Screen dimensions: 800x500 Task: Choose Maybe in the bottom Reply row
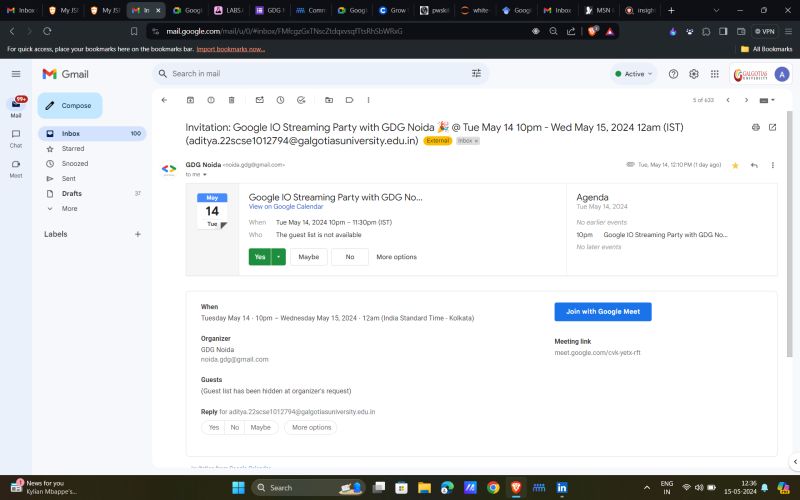pyautogui.click(x=261, y=428)
